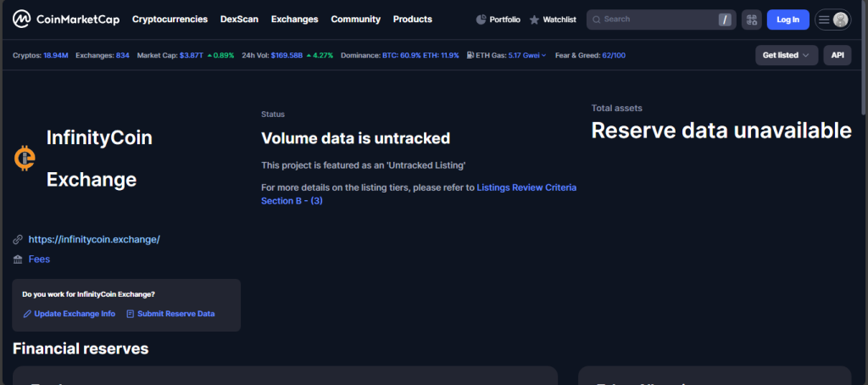Image resolution: width=868 pixels, height=385 pixels.
Task: Open the Fees link
Action: [39, 259]
